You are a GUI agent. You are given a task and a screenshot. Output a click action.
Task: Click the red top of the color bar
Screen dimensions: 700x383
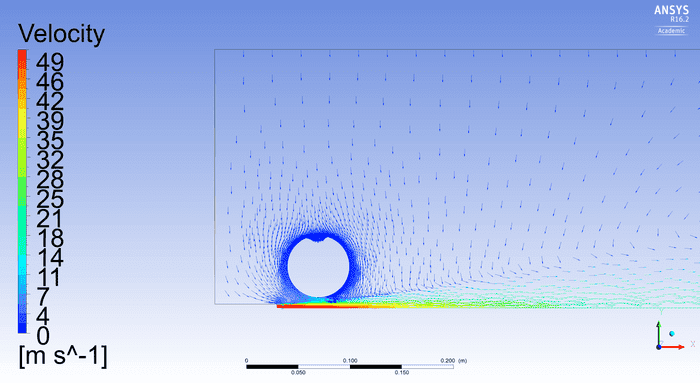coord(22,59)
